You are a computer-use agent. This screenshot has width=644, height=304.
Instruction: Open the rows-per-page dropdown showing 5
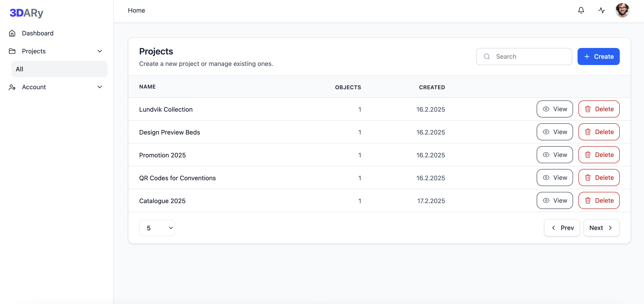coord(157,228)
